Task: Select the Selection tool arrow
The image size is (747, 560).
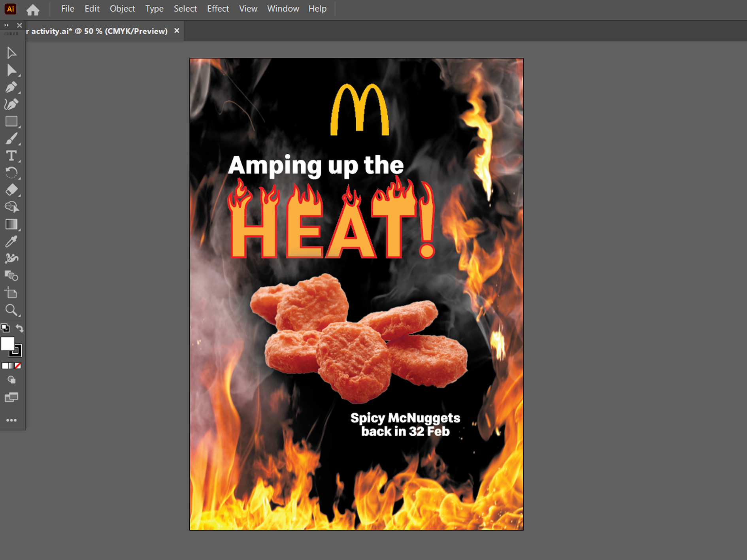Action: point(11,53)
